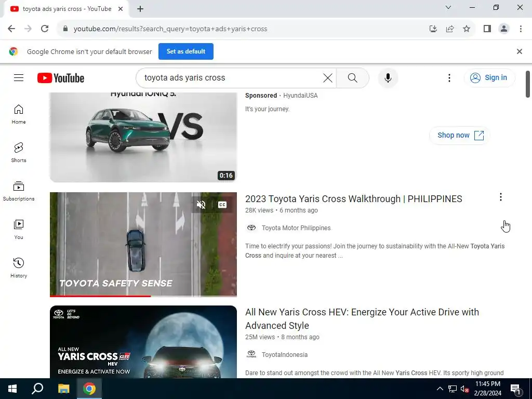Close the YouTube tab
The image size is (532, 399).
click(x=121, y=9)
